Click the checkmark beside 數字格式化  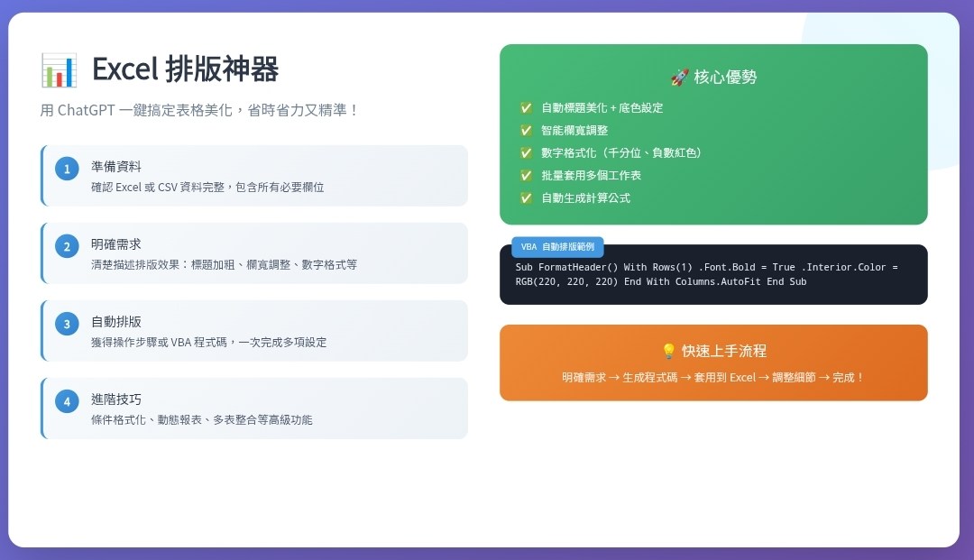tap(526, 152)
